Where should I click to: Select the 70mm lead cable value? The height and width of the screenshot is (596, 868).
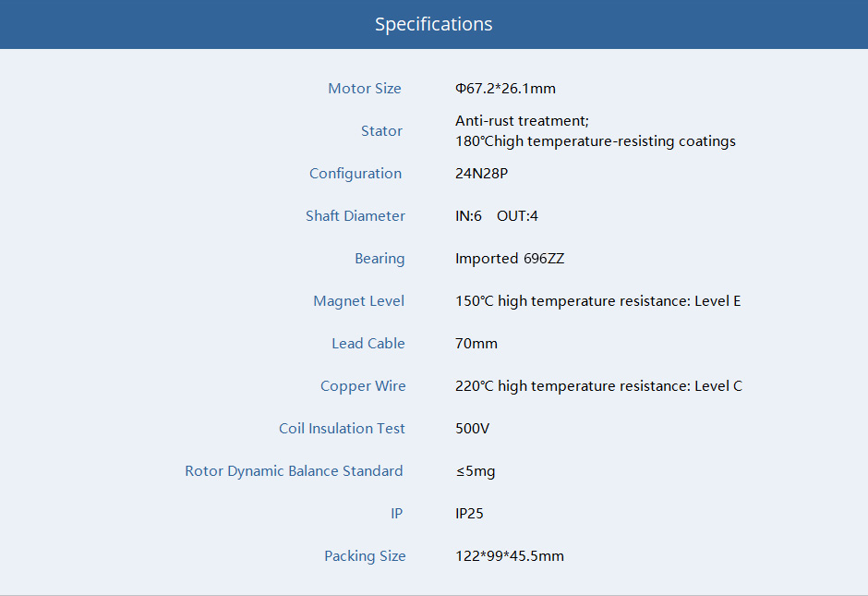click(476, 344)
